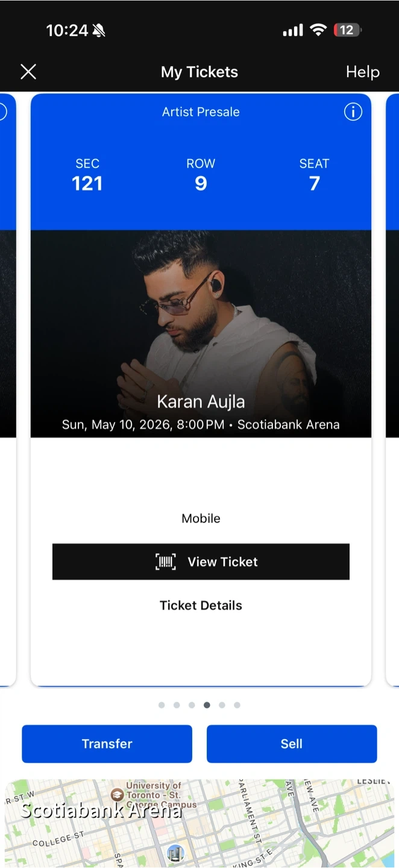Tap the previous ticket card peeking at left
This screenshot has width=399, height=868.
7,386
